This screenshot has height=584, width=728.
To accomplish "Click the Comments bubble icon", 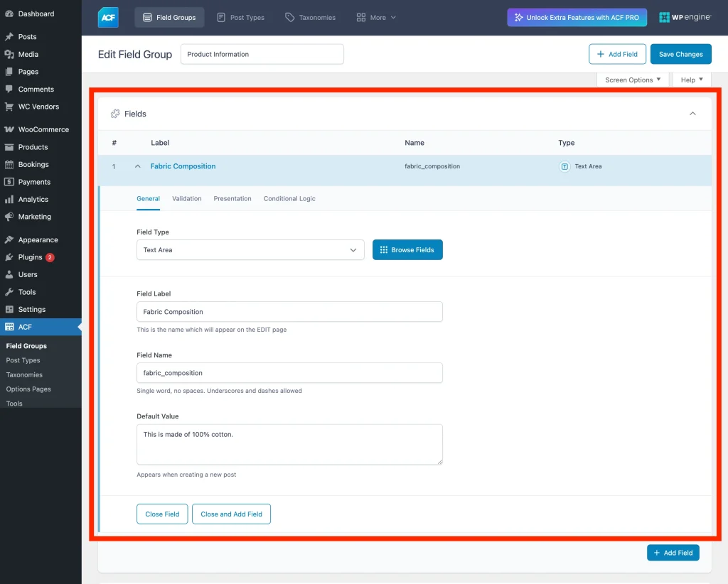I will tap(9, 89).
